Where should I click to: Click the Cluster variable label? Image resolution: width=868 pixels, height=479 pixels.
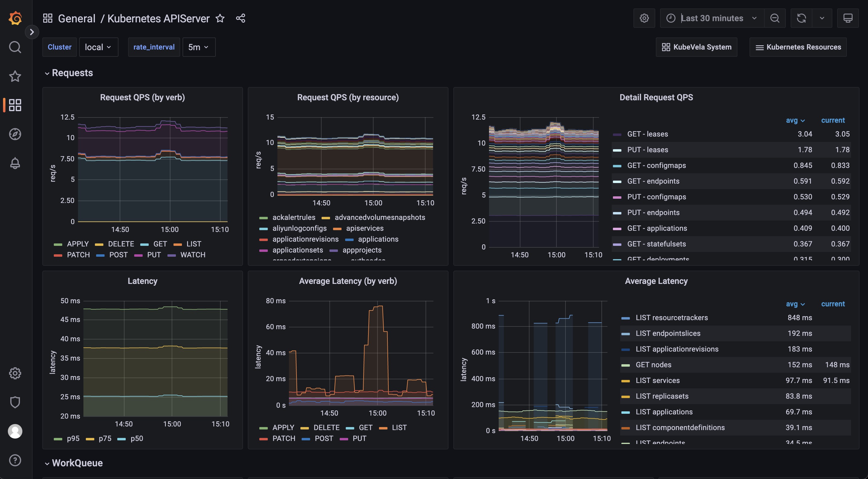[x=60, y=47]
